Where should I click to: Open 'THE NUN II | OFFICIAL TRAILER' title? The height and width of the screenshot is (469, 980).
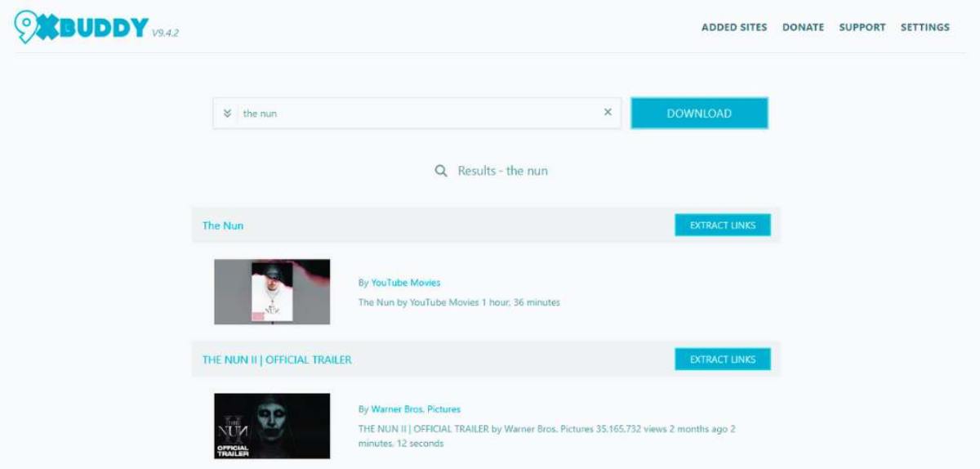tap(277, 360)
